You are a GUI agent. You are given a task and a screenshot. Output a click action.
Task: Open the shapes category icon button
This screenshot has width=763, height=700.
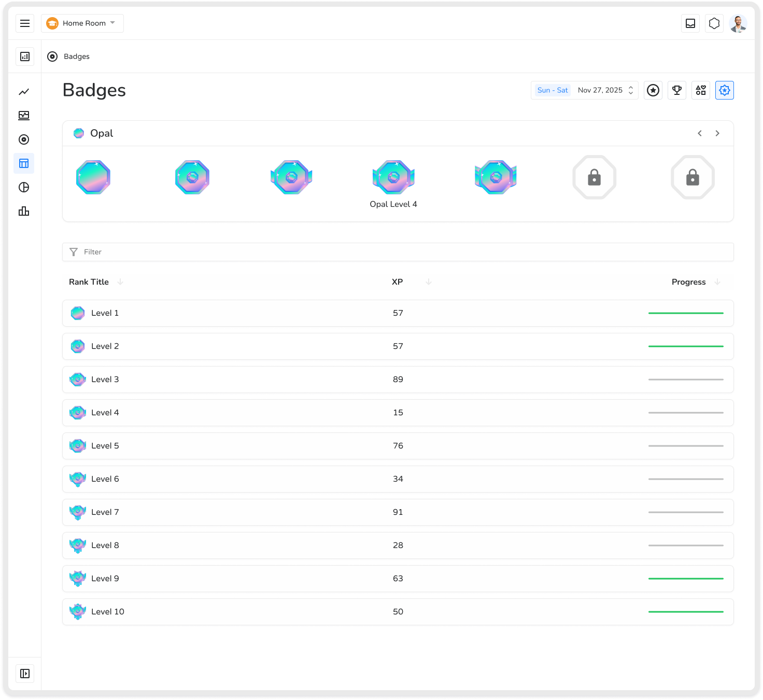pyautogui.click(x=701, y=90)
